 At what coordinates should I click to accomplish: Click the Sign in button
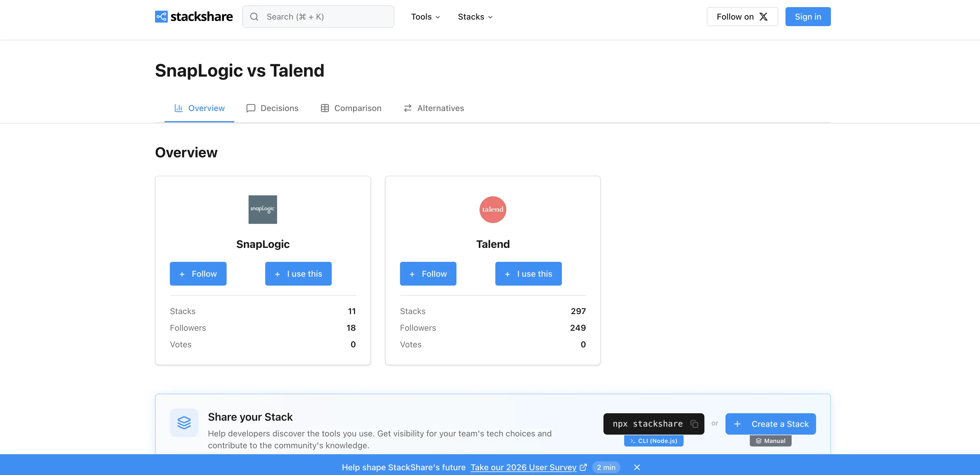point(808,17)
